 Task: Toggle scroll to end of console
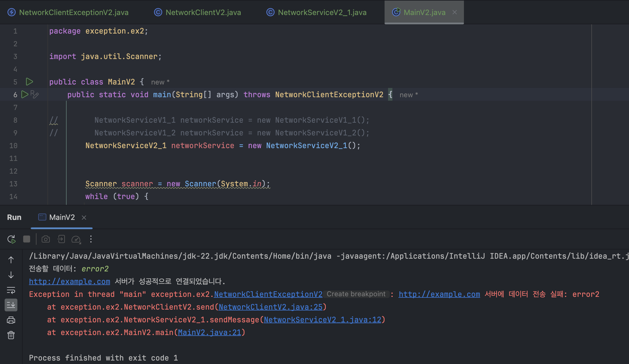pos(11,305)
